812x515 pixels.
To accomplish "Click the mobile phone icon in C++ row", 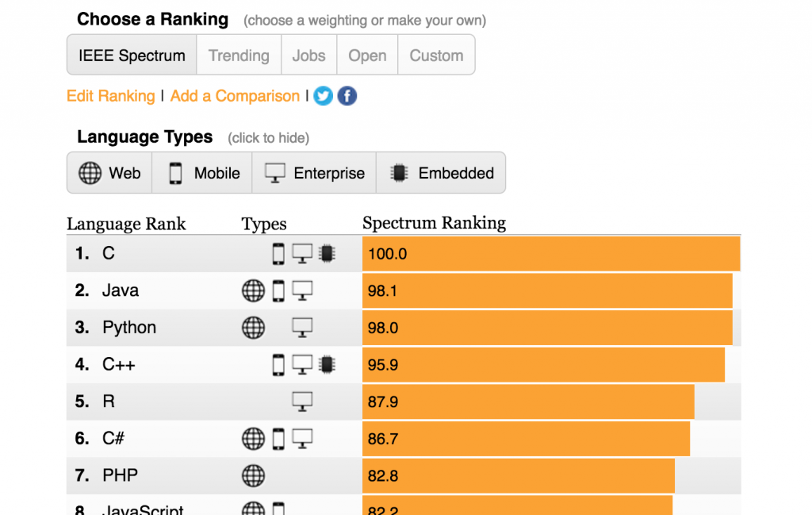I will click(x=278, y=365).
